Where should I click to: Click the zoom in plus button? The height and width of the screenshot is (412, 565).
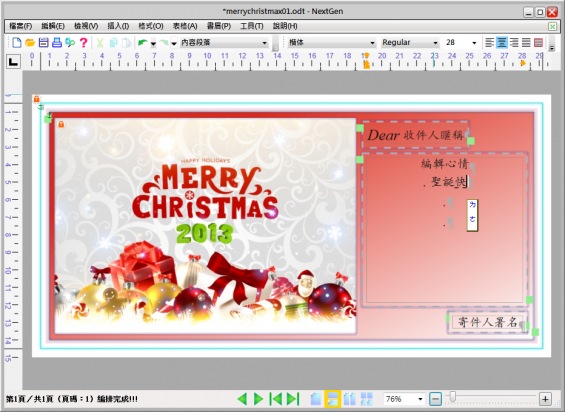coord(545,399)
